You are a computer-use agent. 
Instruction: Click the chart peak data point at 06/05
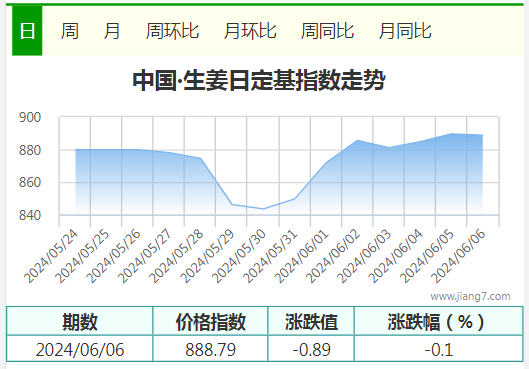[451, 134]
